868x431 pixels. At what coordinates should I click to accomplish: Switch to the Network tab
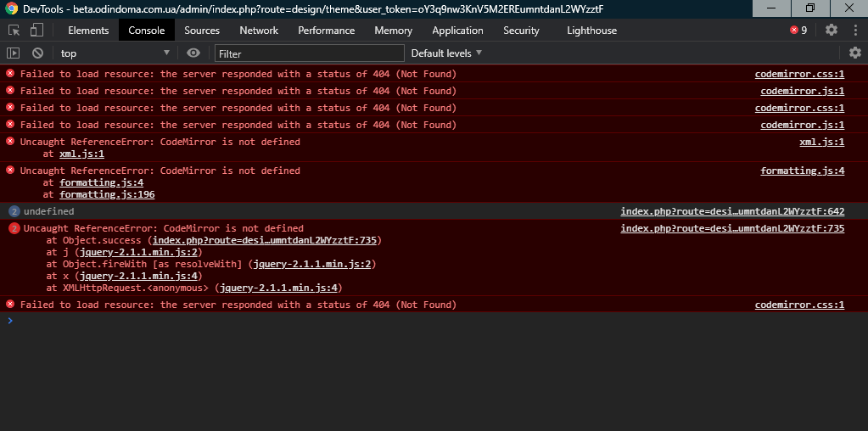[x=259, y=30]
